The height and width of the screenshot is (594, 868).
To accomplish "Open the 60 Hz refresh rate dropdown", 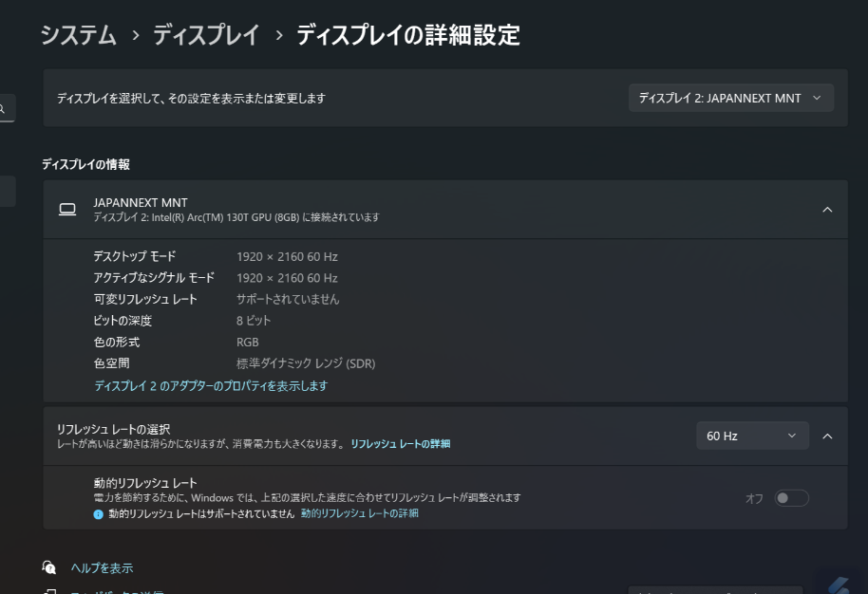I will (752, 436).
